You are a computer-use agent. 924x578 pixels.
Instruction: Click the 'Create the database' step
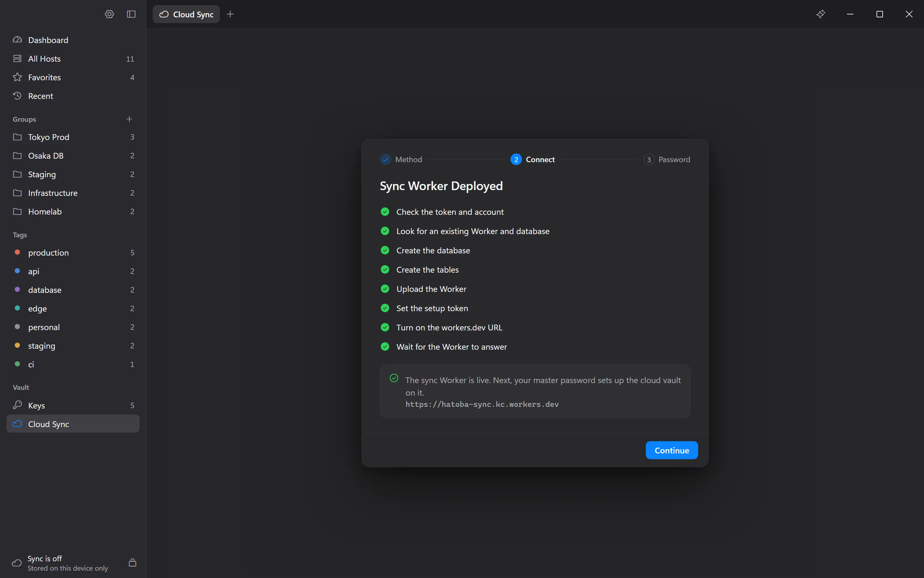coord(425,250)
